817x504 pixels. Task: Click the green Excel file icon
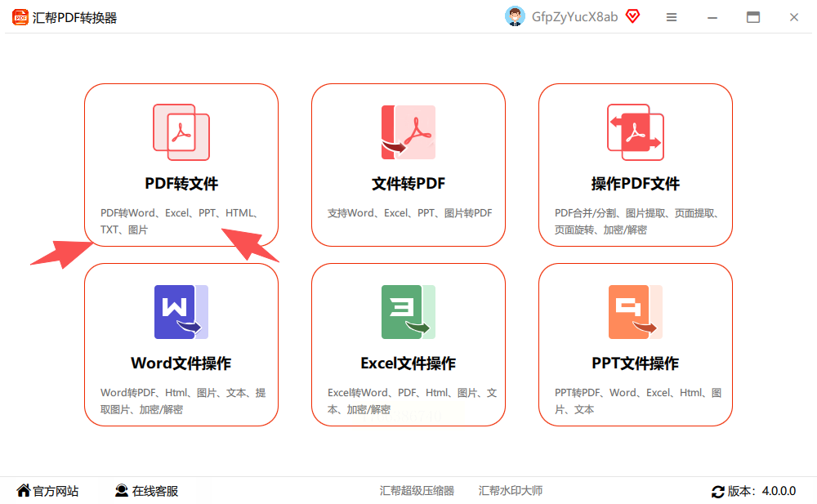[408, 312]
